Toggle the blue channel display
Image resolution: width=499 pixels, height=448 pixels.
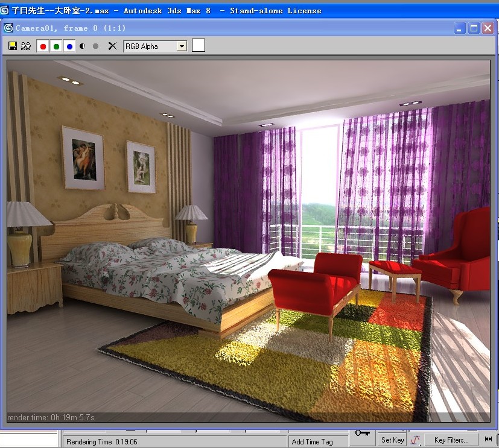point(69,46)
